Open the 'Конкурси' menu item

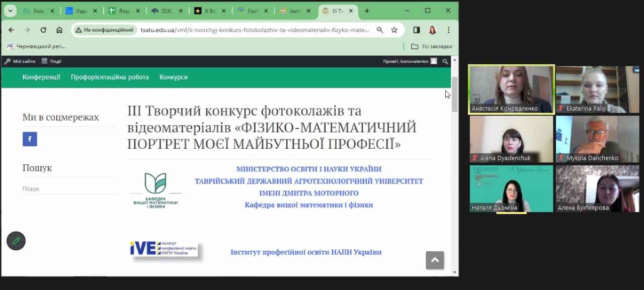pyautogui.click(x=174, y=77)
